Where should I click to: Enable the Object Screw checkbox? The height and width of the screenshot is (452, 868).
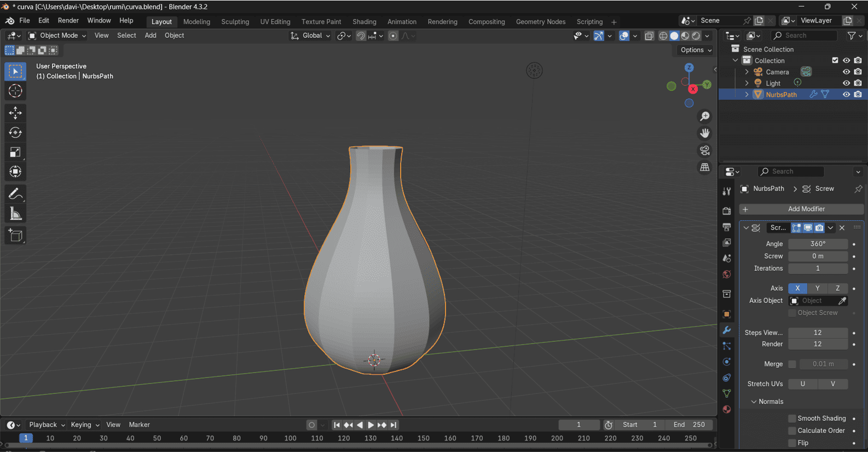(x=792, y=313)
